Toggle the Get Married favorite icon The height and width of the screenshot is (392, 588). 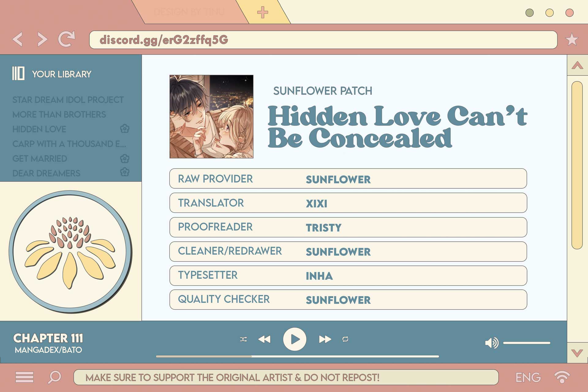point(125,158)
